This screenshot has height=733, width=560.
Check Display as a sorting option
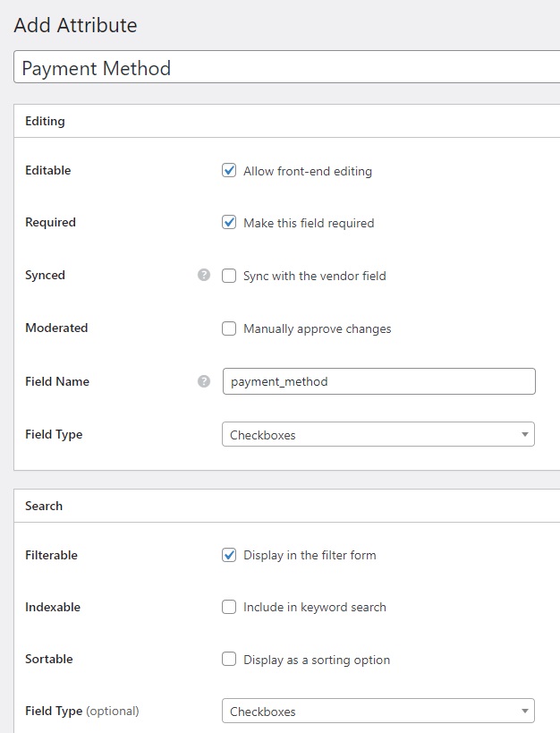(x=229, y=660)
